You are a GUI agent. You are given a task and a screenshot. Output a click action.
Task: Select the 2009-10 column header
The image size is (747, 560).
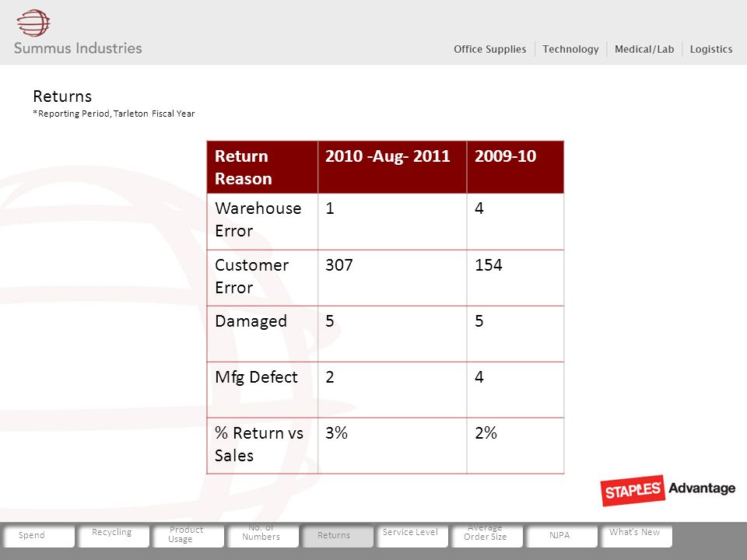point(515,167)
